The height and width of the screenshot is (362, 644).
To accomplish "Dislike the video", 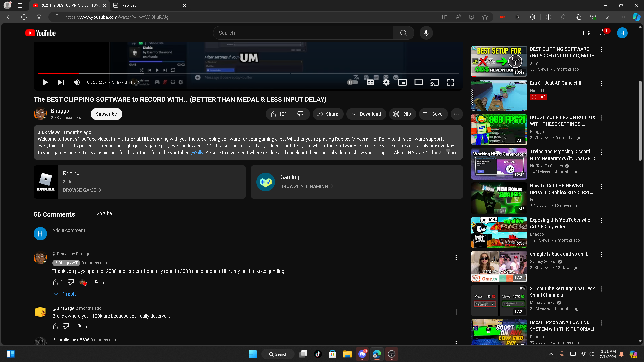I will click(301, 114).
